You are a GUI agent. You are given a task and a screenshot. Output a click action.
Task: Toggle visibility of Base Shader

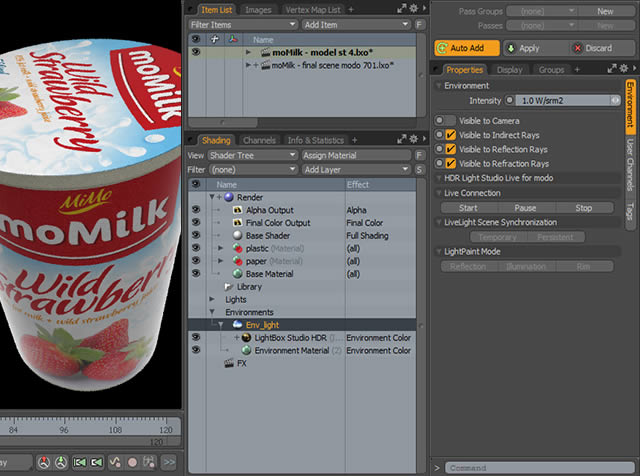point(196,235)
